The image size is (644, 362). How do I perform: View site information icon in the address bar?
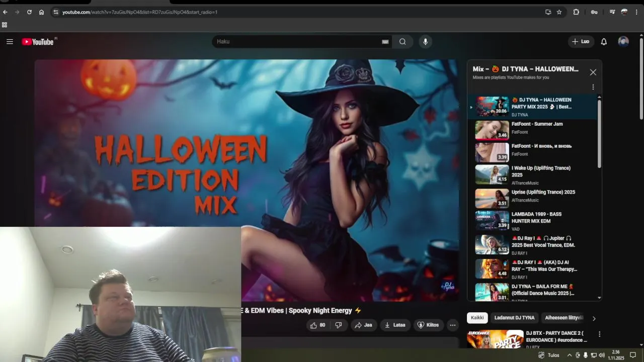point(55,12)
